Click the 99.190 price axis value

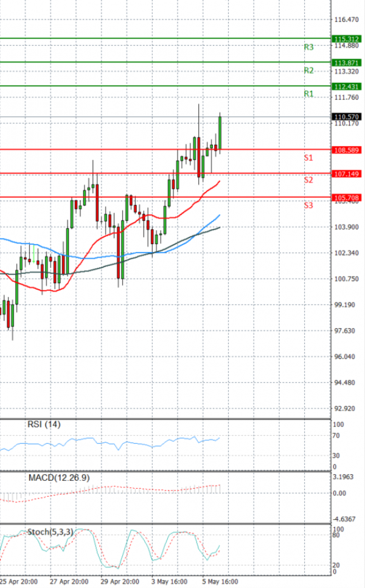click(x=345, y=305)
